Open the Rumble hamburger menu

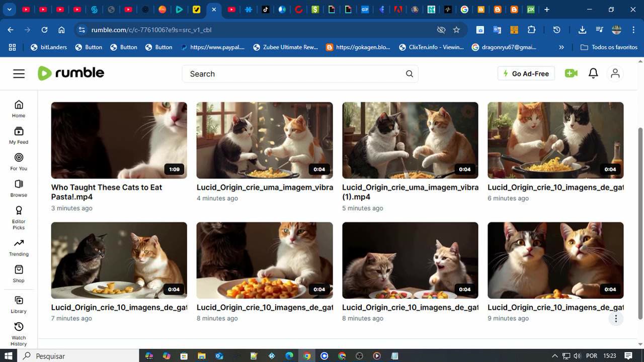(19, 74)
